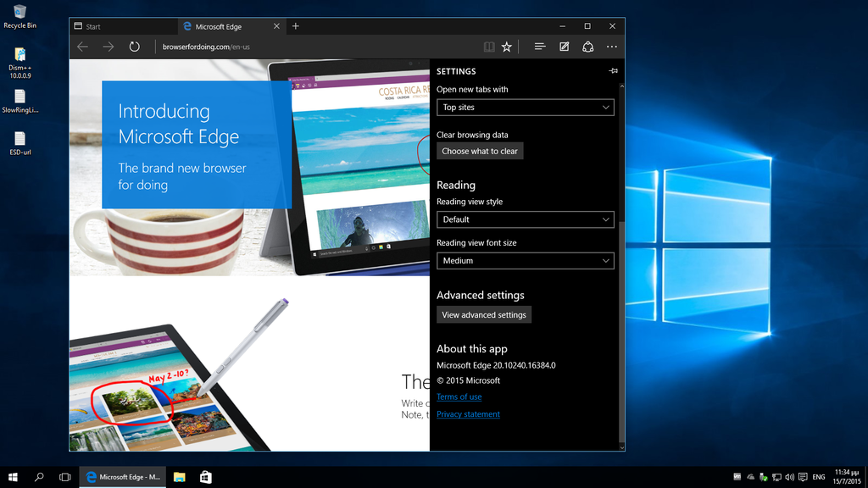Click the 'Choose what to clear' button
The image size is (868, 488).
[480, 151]
